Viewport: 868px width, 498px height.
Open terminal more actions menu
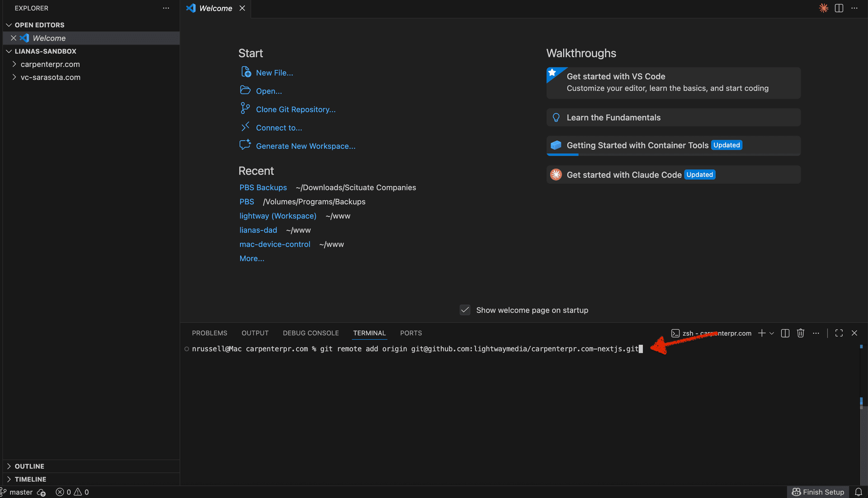(x=816, y=333)
